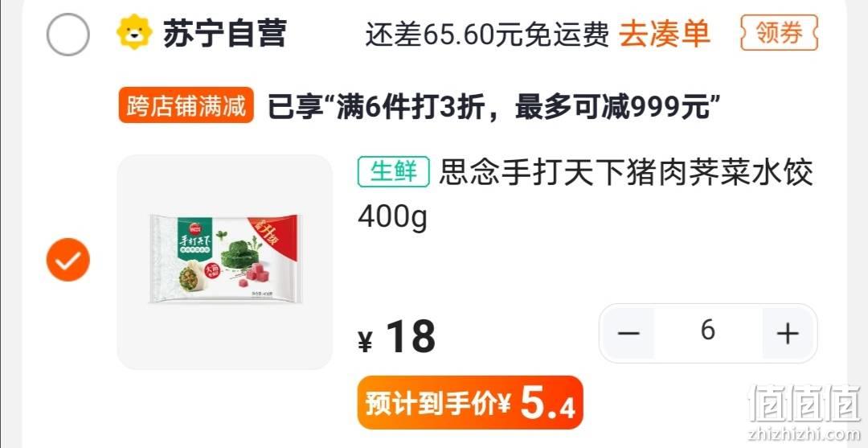Tap the 还差65.60元免运费 shipping notice
This screenshot has width=868, height=448.
coord(487,35)
